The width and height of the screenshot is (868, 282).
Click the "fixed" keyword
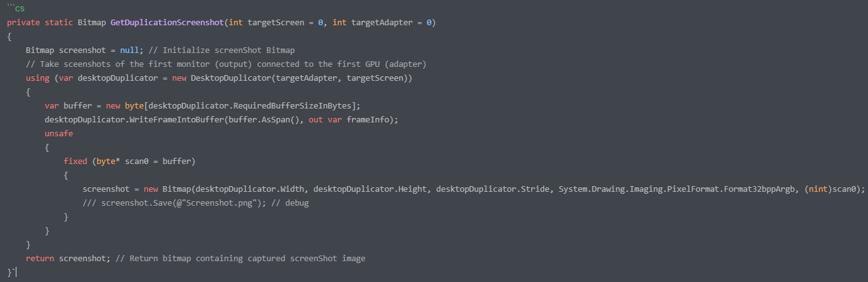75,162
